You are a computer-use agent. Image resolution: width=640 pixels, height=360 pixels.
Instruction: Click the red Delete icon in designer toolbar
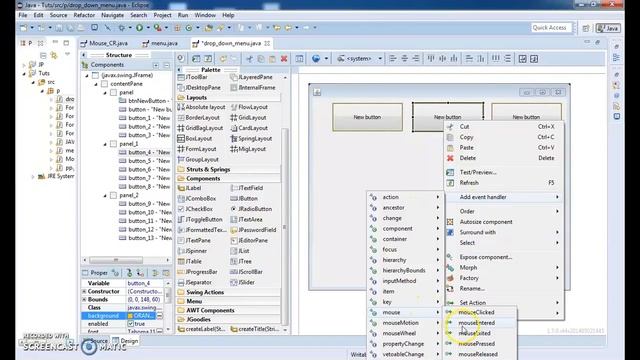pyautogui.click(x=284, y=59)
